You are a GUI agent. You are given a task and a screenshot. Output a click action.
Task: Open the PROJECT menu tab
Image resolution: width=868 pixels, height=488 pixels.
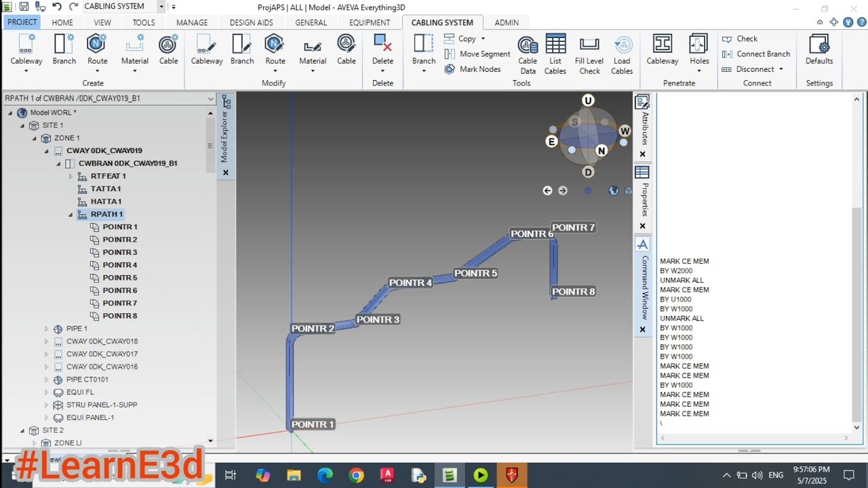coord(22,22)
